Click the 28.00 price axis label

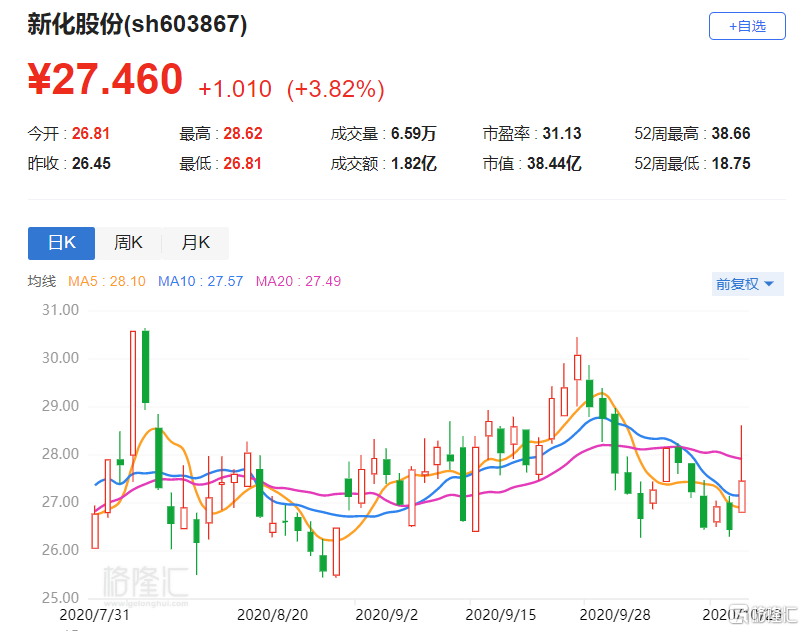click(x=61, y=454)
